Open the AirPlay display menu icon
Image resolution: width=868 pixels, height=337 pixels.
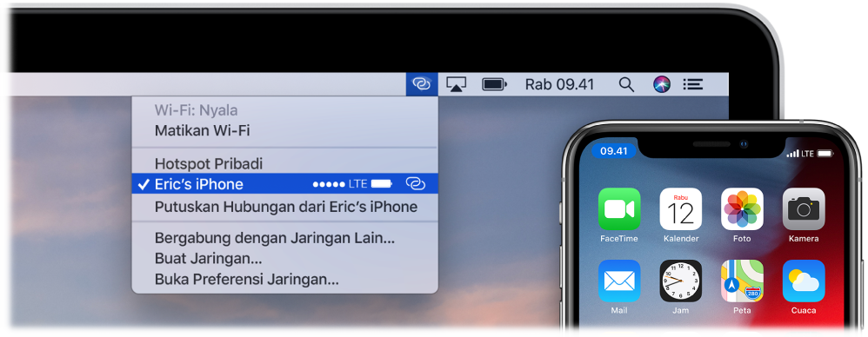point(456,84)
